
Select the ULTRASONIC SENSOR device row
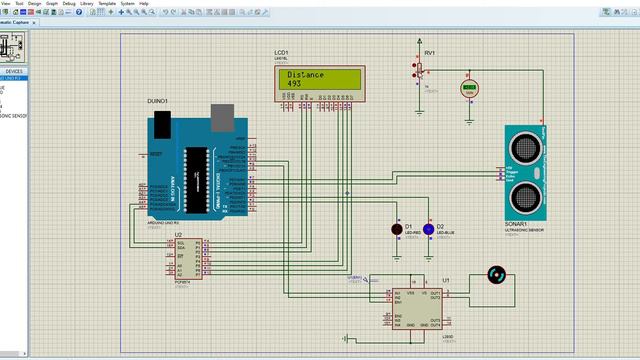[14, 116]
